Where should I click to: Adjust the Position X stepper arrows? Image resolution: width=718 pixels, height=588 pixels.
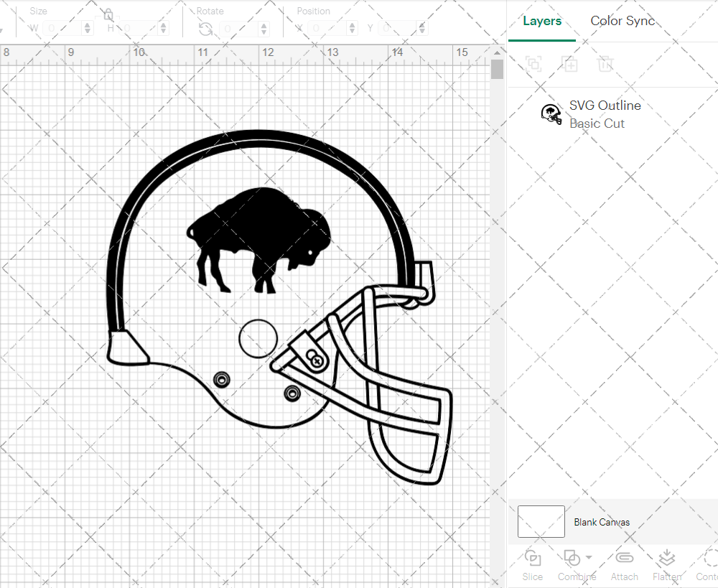coord(352,29)
